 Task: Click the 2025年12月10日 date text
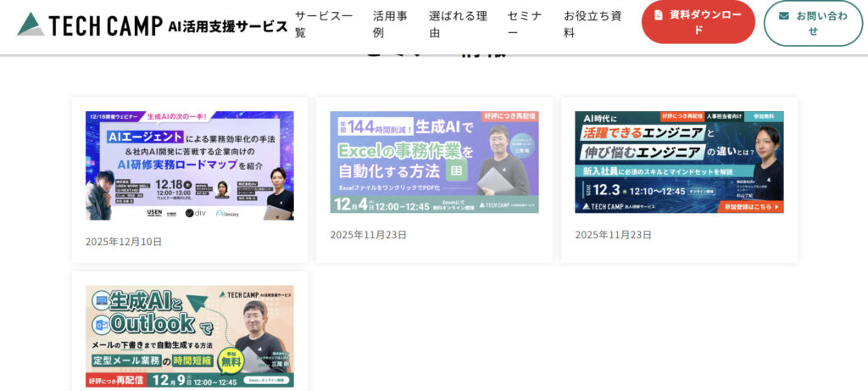124,242
